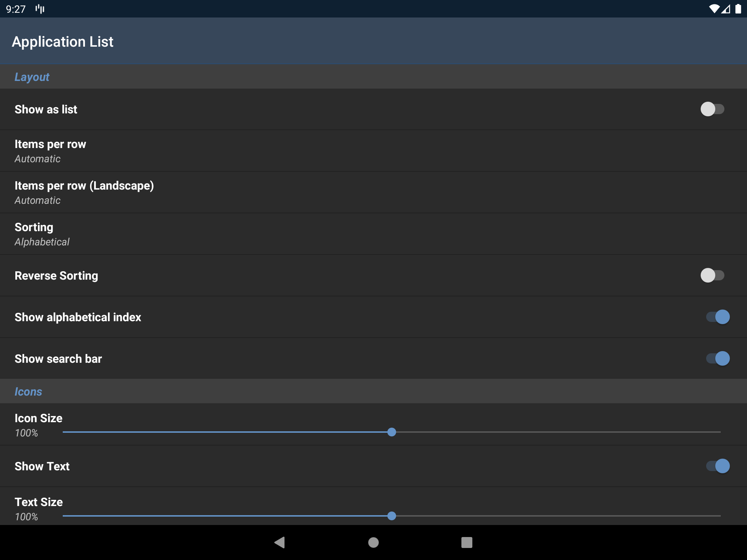The height and width of the screenshot is (560, 747).
Task: Tap the Layout section header
Action: pyautogui.click(x=32, y=77)
